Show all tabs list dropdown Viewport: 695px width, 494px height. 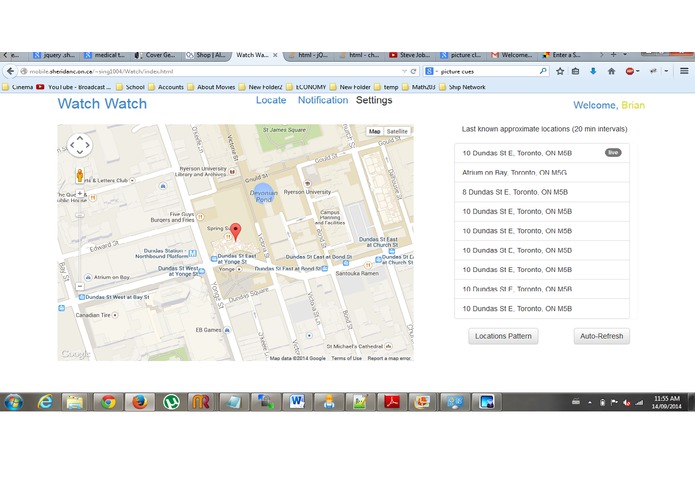pyautogui.click(x=625, y=55)
